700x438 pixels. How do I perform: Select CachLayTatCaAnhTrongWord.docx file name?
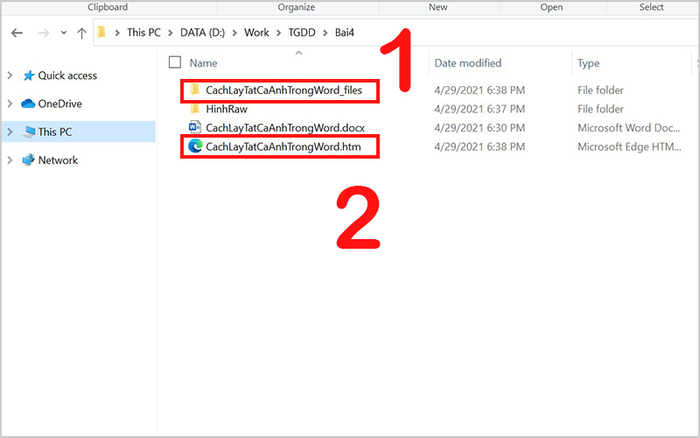click(x=285, y=128)
